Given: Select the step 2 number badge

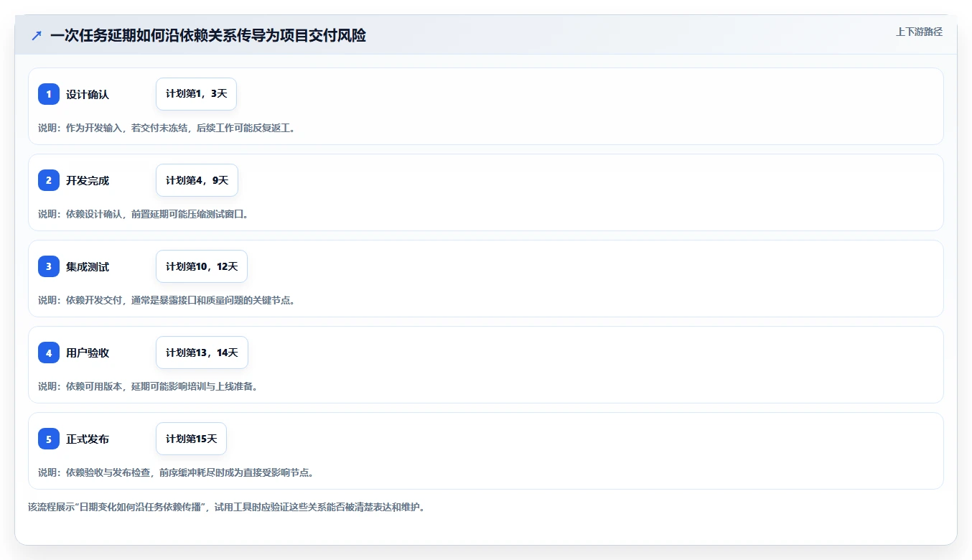Looking at the screenshot, I should 49,180.
